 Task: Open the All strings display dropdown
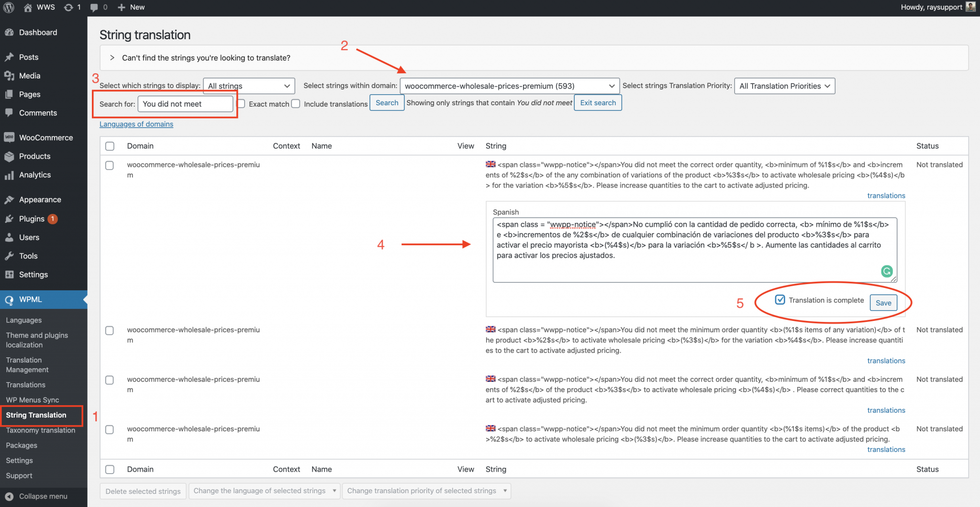coord(249,86)
